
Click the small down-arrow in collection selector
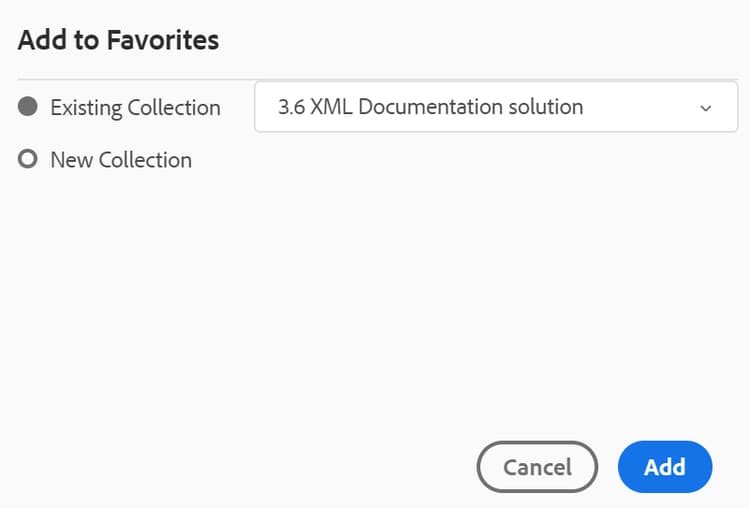(x=705, y=107)
